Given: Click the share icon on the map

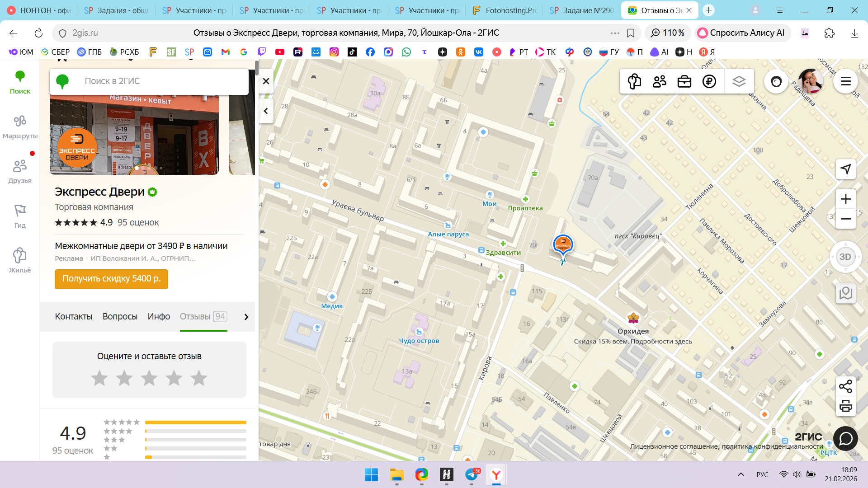Looking at the screenshot, I should click(845, 386).
